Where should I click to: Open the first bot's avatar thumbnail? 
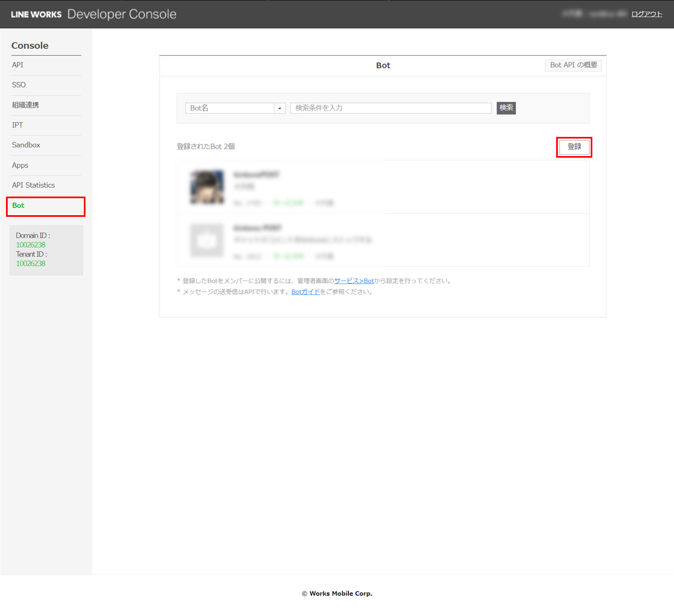[x=207, y=187]
